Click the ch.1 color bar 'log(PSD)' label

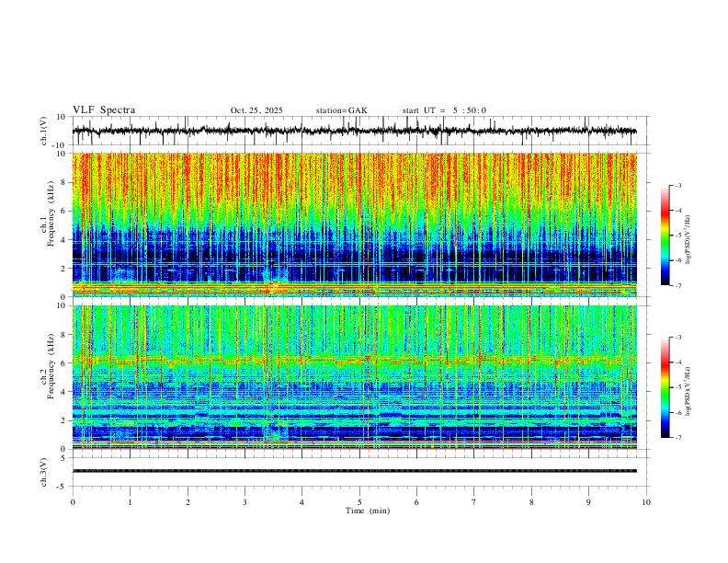pyautogui.click(x=688, y=240)
